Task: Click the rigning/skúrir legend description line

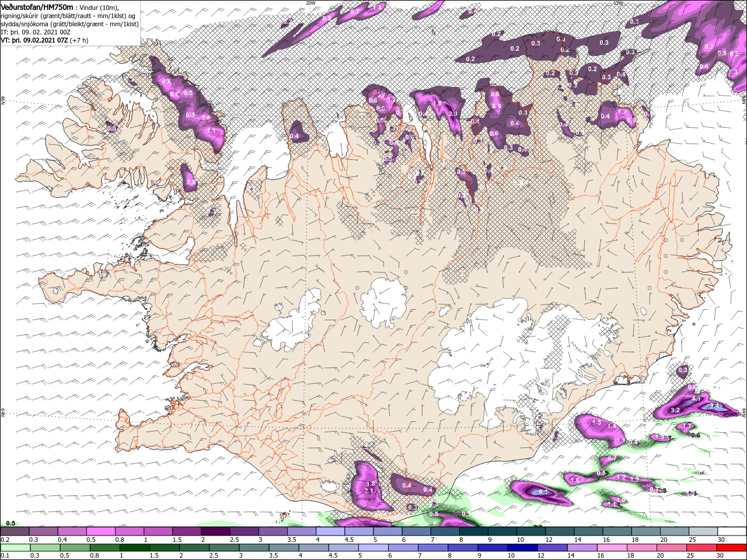Action: click(x=67, y=15)
